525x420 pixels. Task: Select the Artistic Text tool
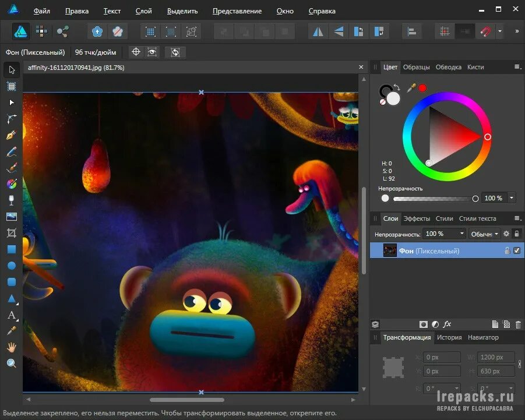click(x=12, y=315)
